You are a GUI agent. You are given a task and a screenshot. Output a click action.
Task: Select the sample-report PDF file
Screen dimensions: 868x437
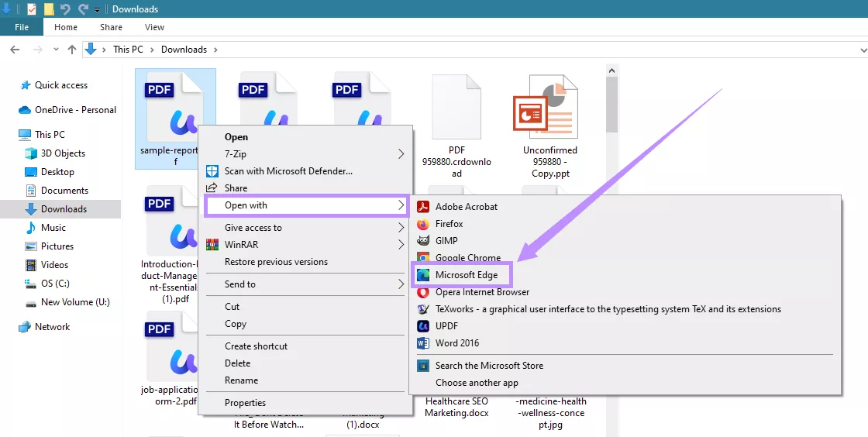[x=175, y=119]
